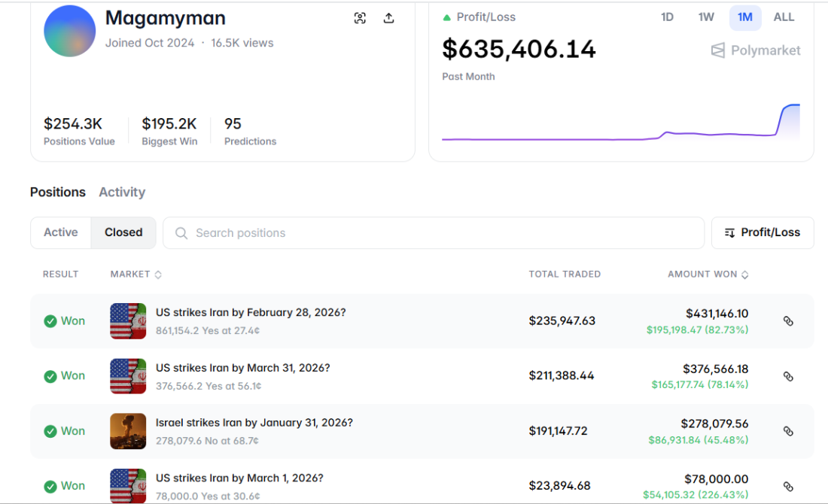View past week performance via 1W
The width and height of the screenshot is (828, 504).
(706, 17)
